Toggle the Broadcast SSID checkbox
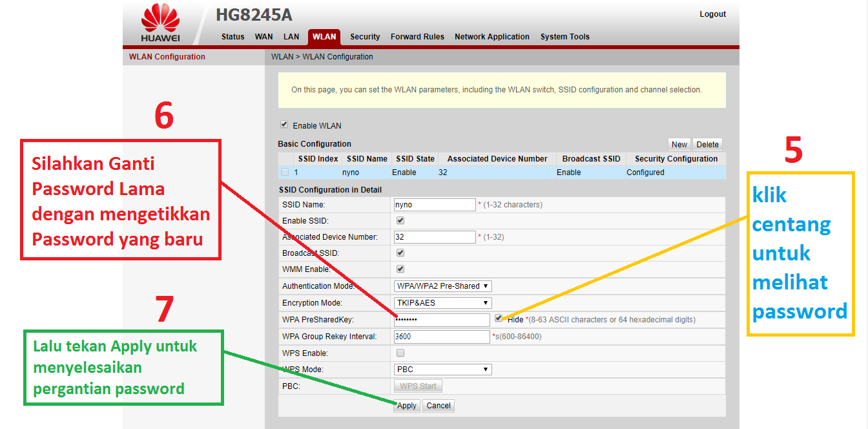This screenshot has height=429, width=868. pos(400,253)
